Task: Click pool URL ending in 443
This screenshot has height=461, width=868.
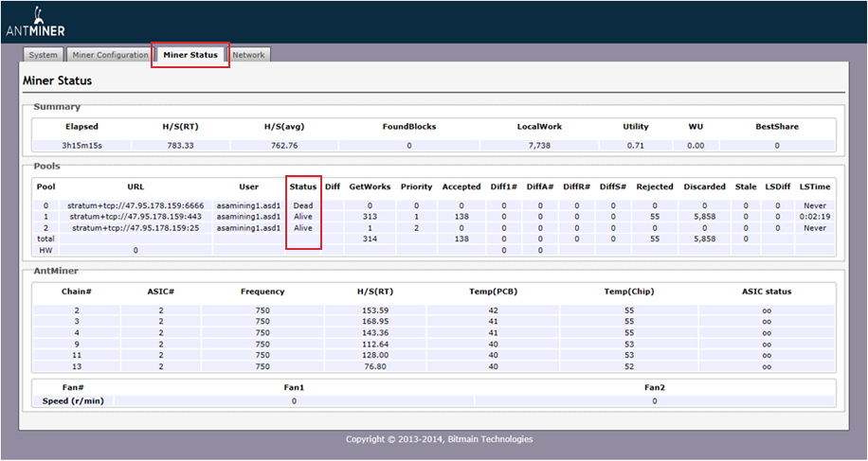Action: [x=136, y=217]
